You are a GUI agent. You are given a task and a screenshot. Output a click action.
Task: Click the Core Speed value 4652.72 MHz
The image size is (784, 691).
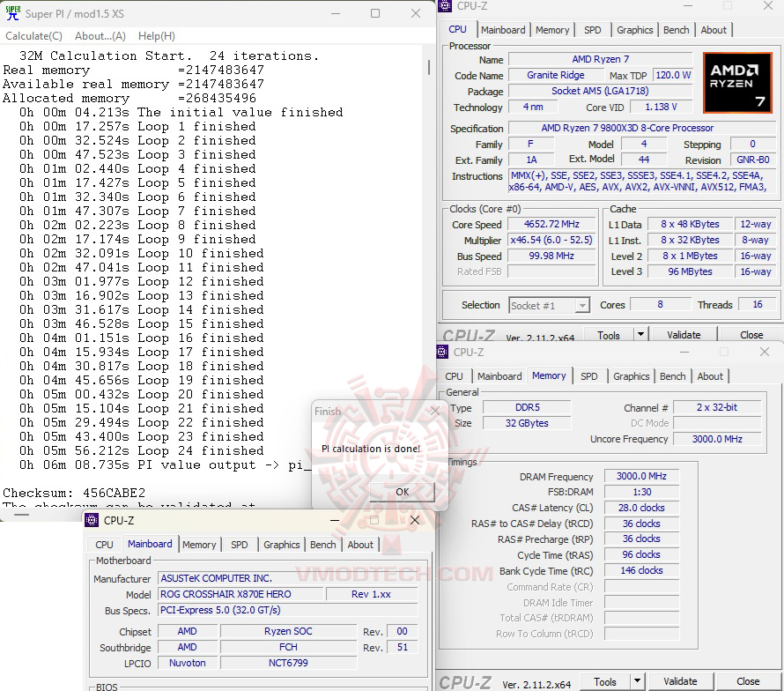551,224
